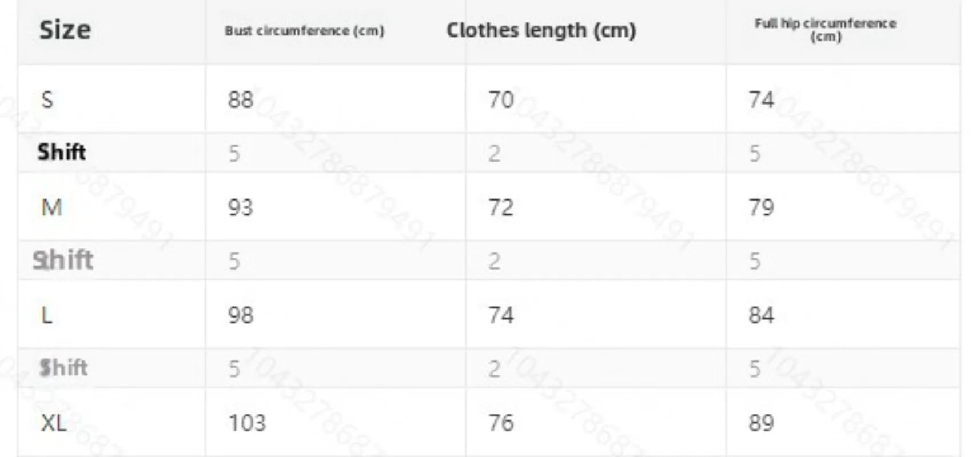Click hip circumference value 84 for L

[761, 315]
